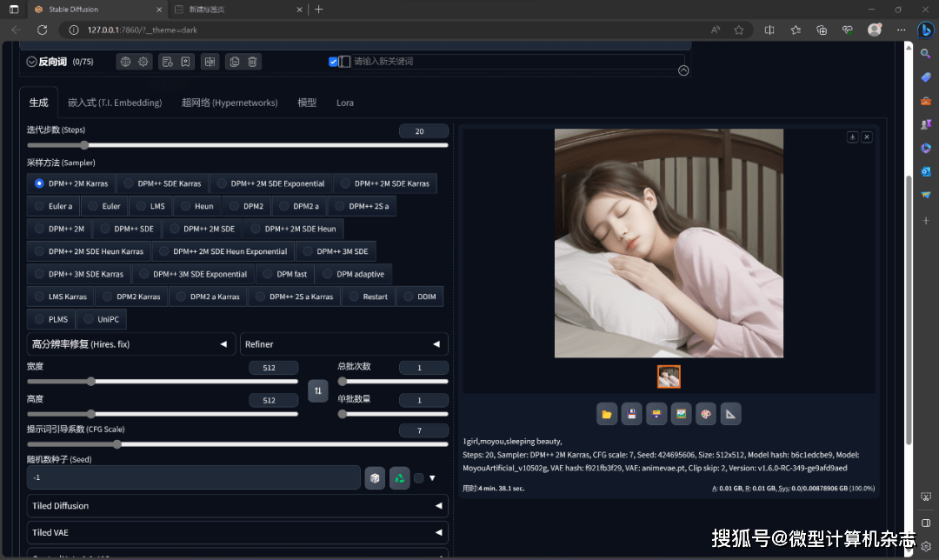Send image to extras via ruler icon
Viewport: 939px width, 560px height.
point(730,414)
